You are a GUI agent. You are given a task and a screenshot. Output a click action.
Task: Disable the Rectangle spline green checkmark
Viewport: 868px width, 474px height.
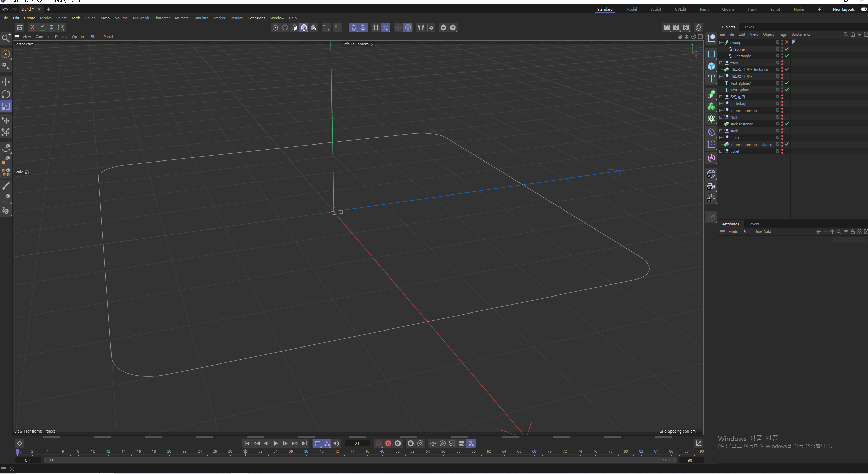(x=787, y=56)
